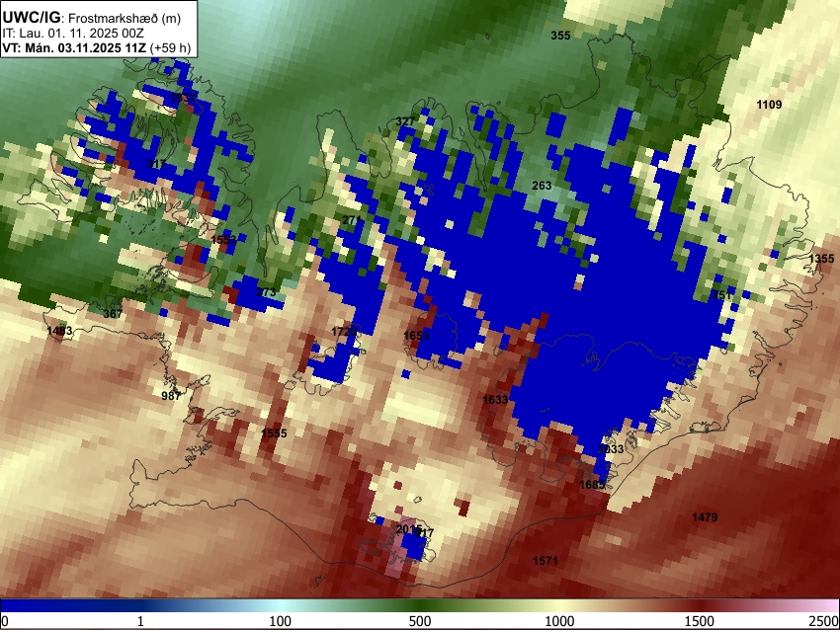This screenshot has height=630, width=840.
Task: Click the 1555 value label
Action: [x=274, y=433]
